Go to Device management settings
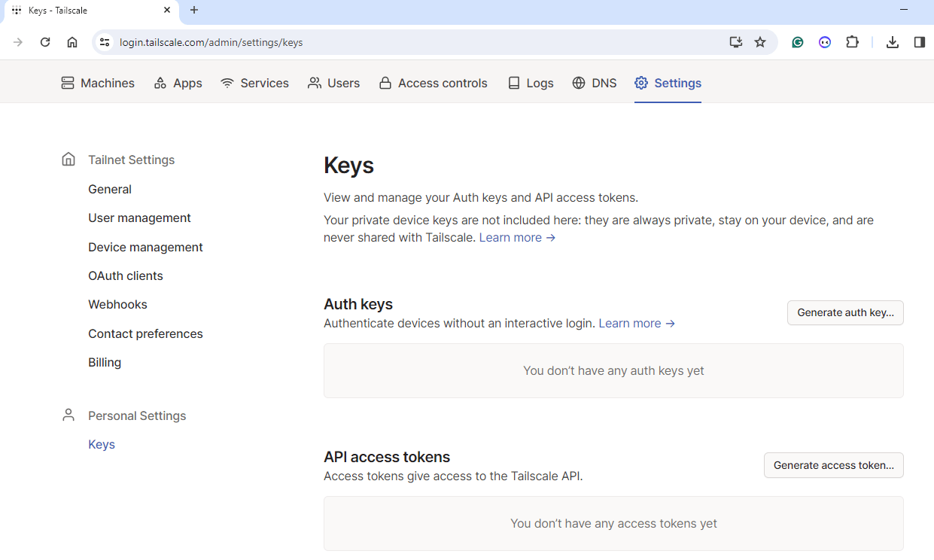The image size is (934, 560). click(145, 247)
